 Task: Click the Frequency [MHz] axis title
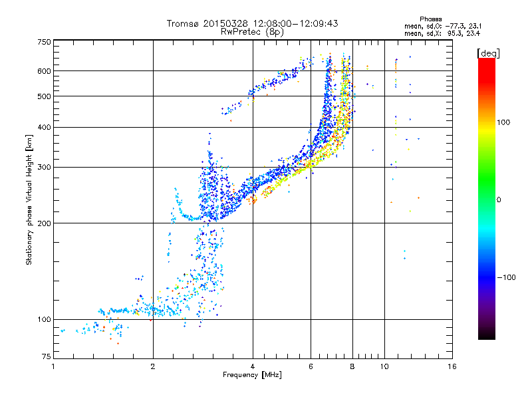252,375
